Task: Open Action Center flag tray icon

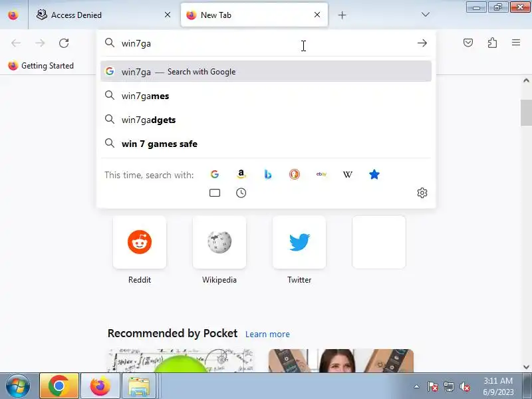Action: coord(433,386)
